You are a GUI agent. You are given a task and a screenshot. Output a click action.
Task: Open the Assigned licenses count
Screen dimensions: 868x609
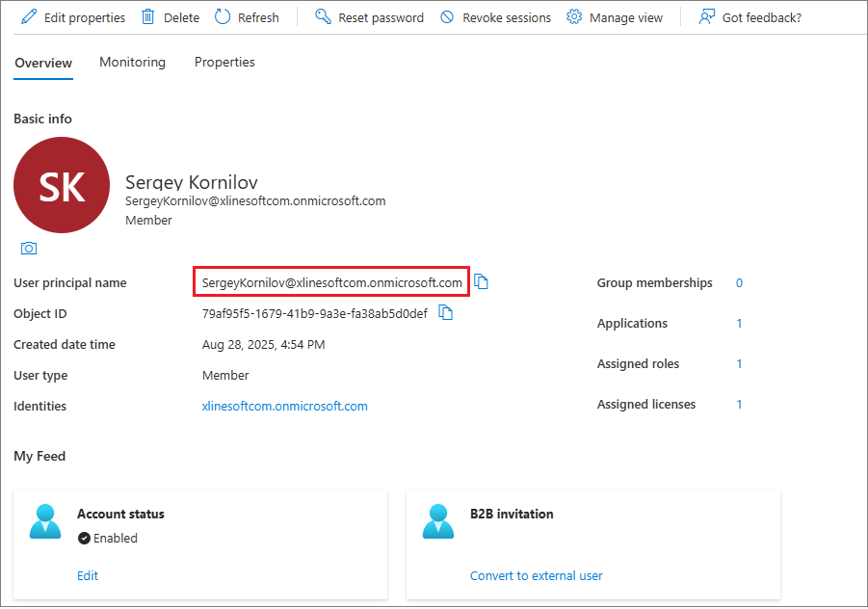739,404
